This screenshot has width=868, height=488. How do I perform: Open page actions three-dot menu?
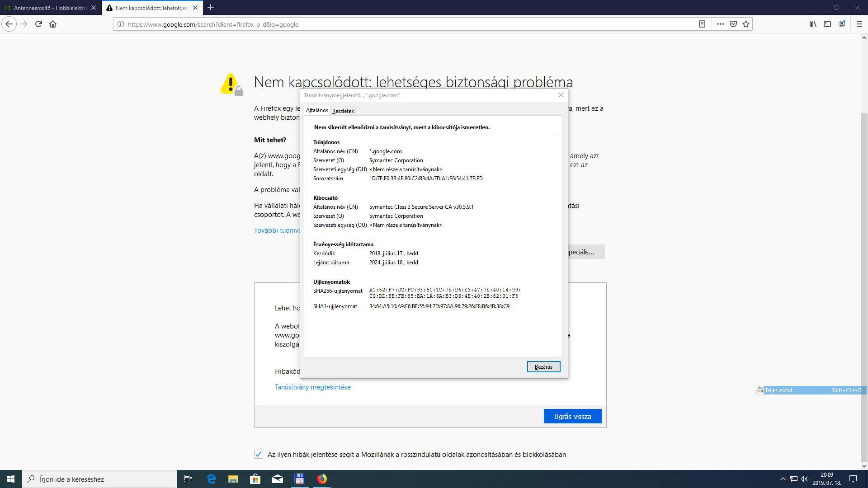coord(720,24)
